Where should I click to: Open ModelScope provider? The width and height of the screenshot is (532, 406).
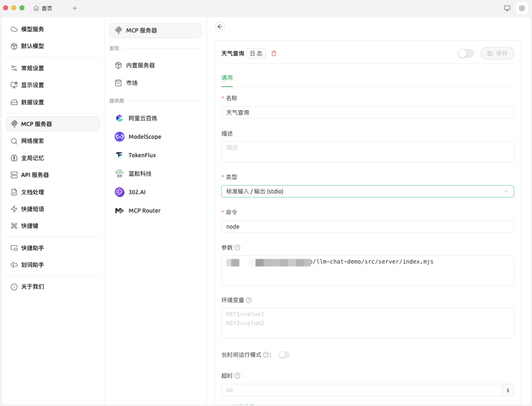coord(144,137)
